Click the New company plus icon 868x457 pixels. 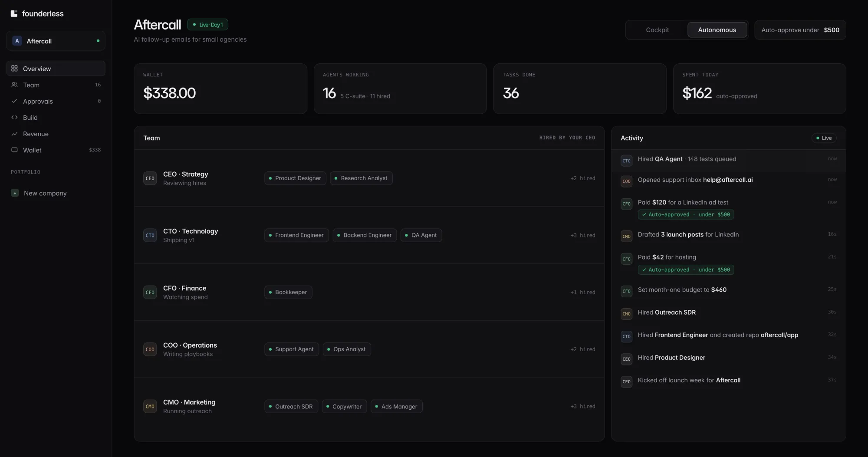point(15,193)
